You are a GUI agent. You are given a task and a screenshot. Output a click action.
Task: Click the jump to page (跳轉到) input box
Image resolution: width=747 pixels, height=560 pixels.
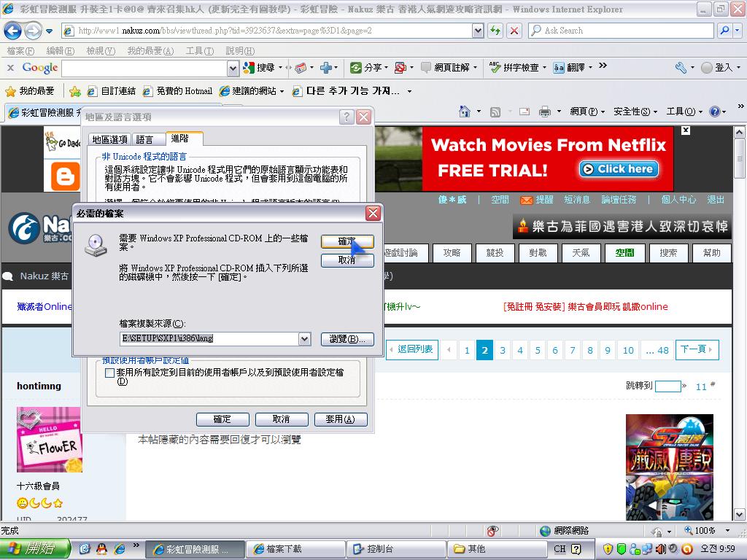(667, 386)
